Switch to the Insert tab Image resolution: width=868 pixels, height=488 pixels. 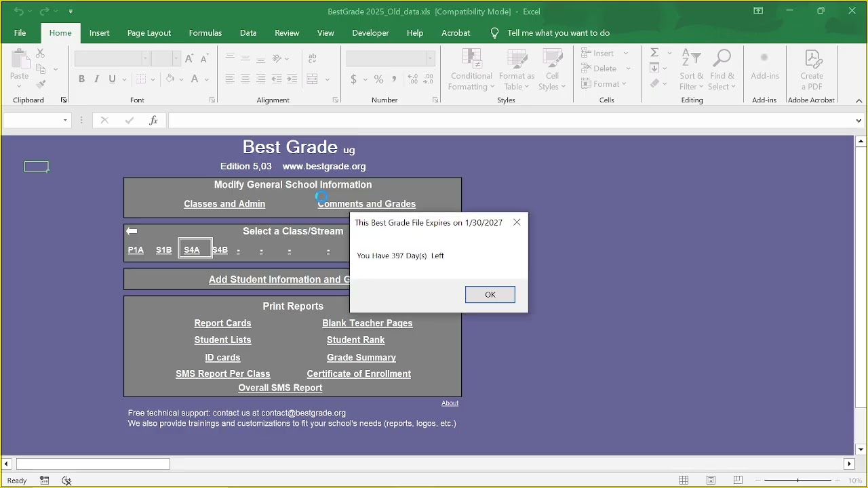(99, 33)
